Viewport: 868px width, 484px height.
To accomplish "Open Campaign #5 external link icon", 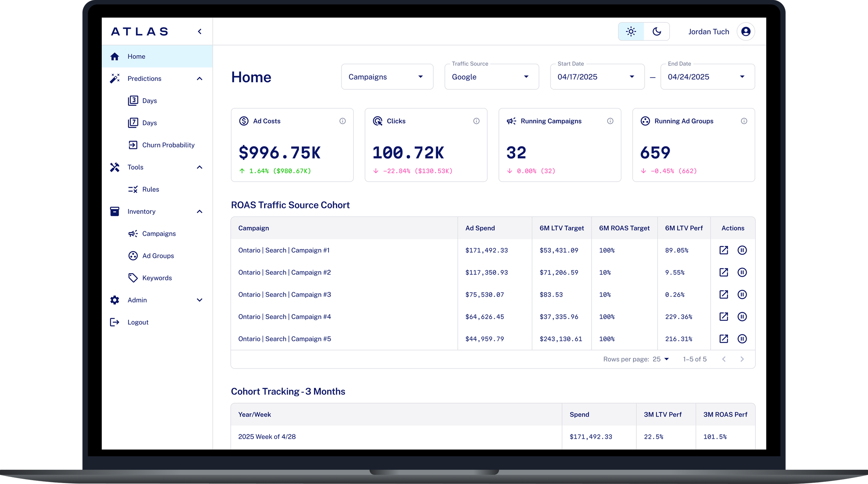I will click(x=724, y=339).
